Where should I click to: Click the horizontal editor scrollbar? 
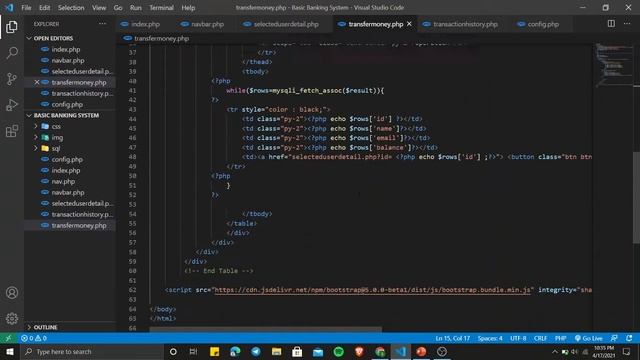[x=265, y=329]
